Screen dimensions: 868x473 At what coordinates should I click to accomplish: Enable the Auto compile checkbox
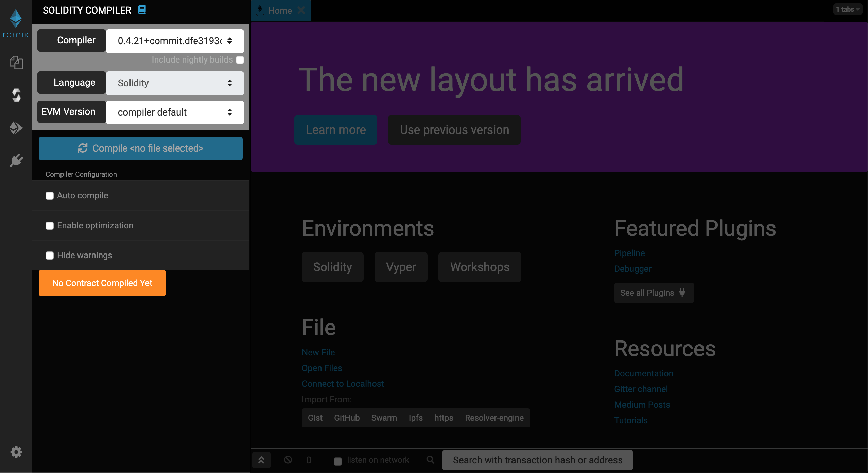[x=50, y=196]
